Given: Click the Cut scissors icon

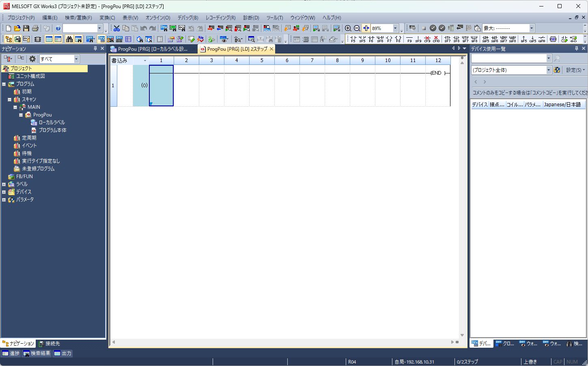Looking at the screenshot, I should pos(116,28).
